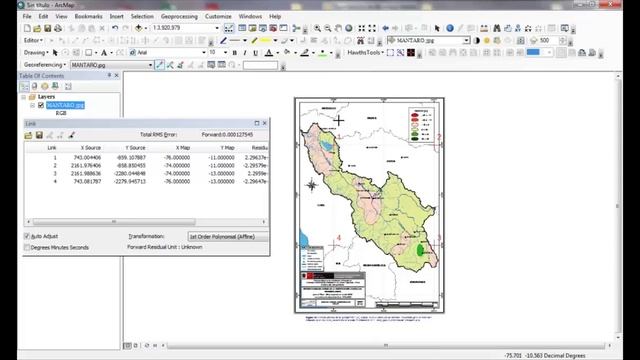
Task: Select MANTARO.jpg layer in Table Of Contents
Action: (65, 105)
